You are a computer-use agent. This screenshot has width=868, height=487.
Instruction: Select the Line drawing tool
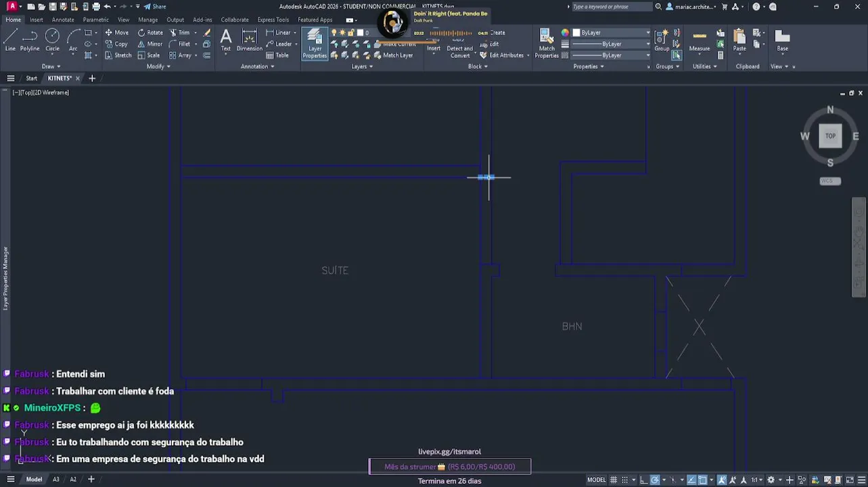point(10,40)
